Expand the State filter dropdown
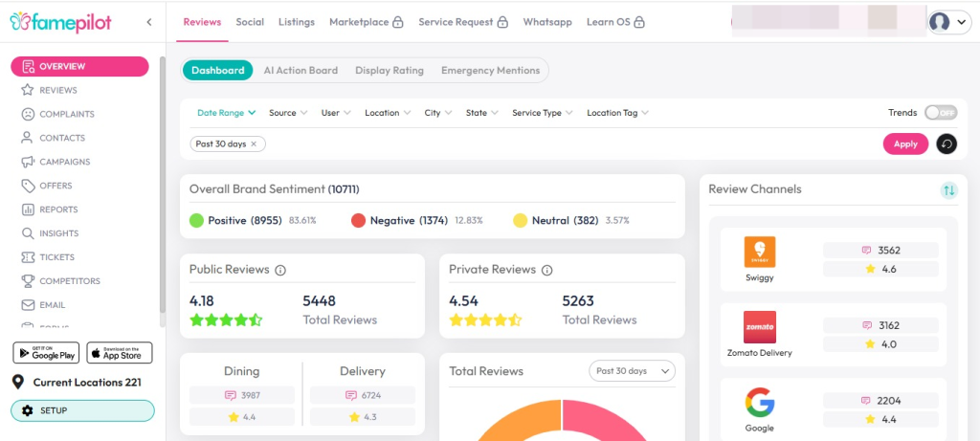Screen dimensions: 980x441 click(482, 113)
